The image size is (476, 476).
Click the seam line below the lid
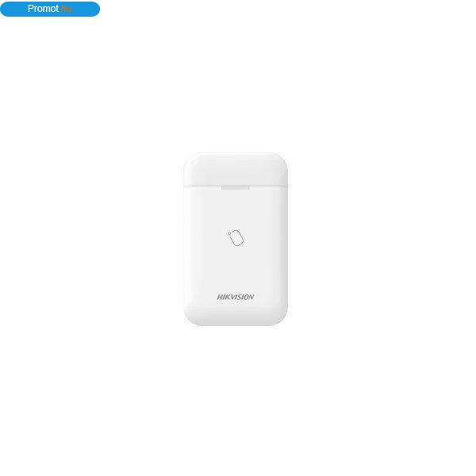tap(236, 186)
